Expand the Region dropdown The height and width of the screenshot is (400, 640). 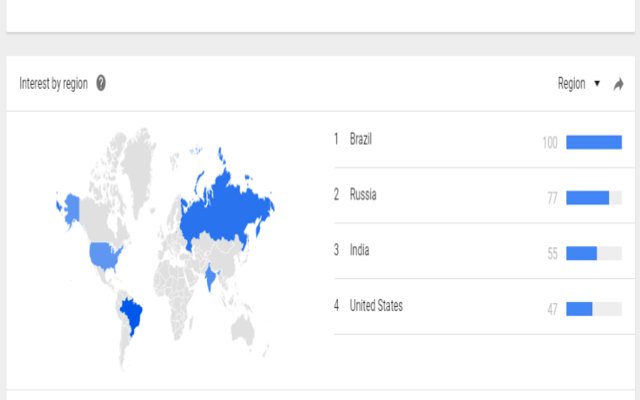pyautogui.click(x=578, y=84)
